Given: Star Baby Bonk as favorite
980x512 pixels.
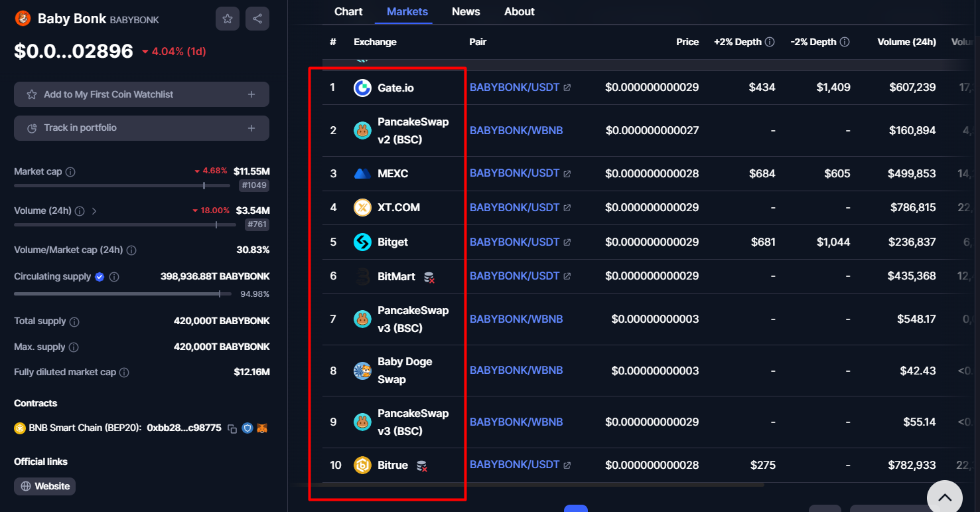Looking at the screenshot, I should pyautogui.click(x=228, y=19).
